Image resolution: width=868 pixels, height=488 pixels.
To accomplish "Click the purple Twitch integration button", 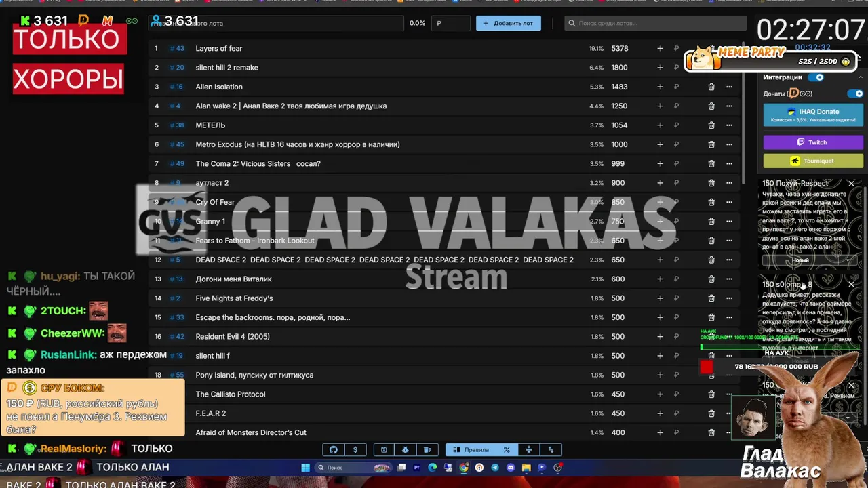I will pos(813,142).
